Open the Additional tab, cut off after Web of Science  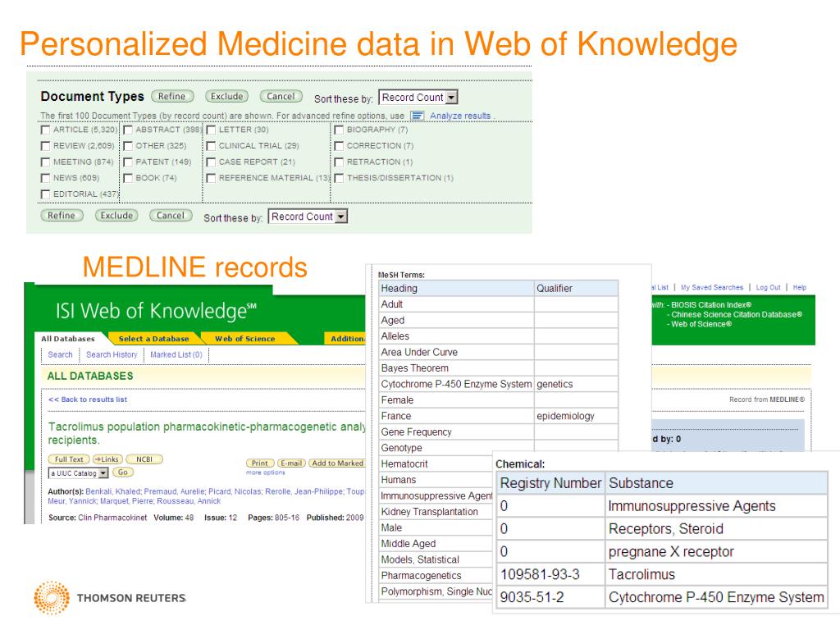coord(346,339)
